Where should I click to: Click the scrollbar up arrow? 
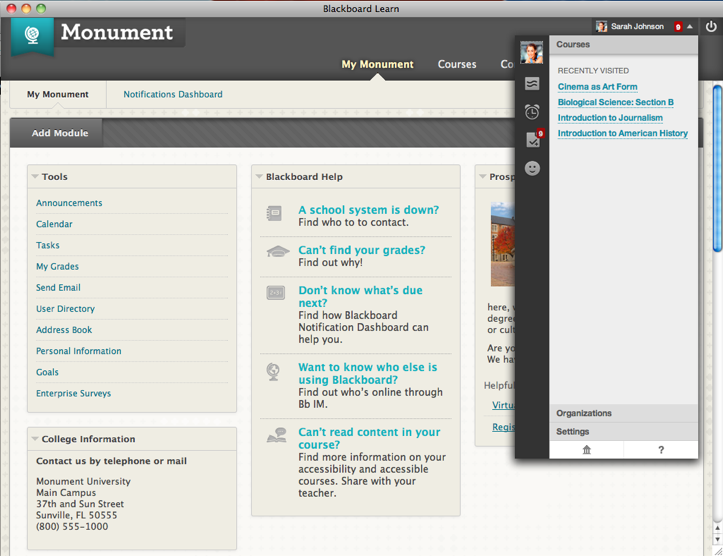coord(717,528)
